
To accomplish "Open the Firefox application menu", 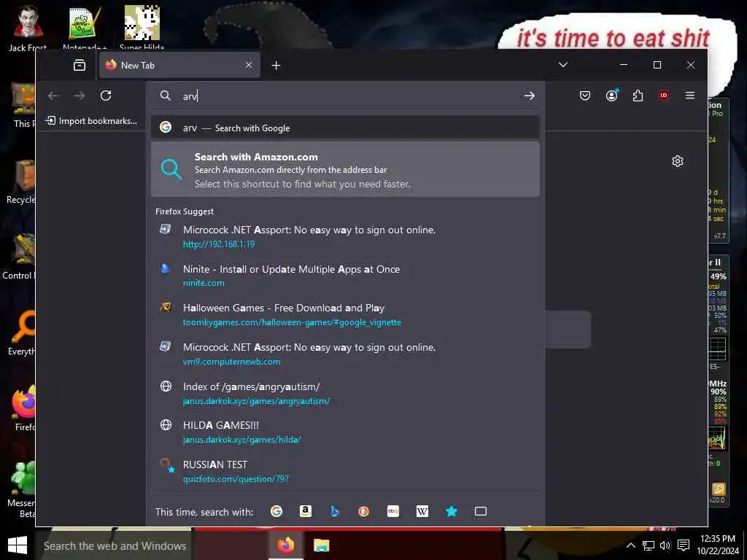I will (x=689, y=96).
